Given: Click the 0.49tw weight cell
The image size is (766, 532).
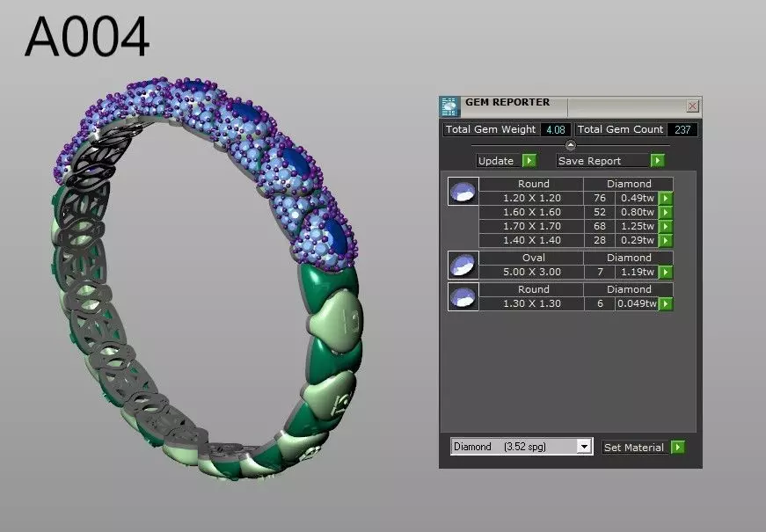Looking at the screenshot, I should (x=637, y=198).
